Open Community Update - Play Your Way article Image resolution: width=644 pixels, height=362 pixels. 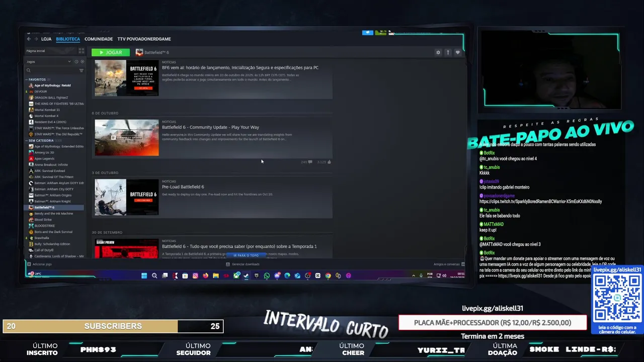click(210, 127)
